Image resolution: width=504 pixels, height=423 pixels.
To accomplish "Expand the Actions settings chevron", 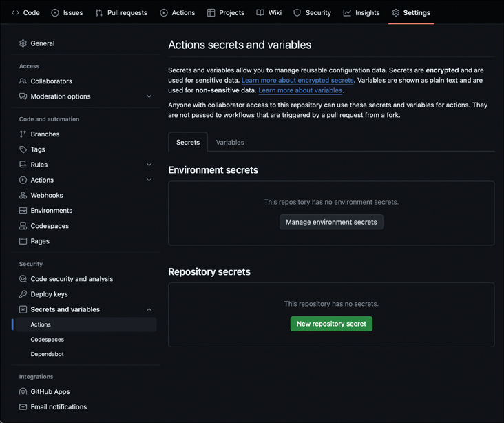I will 149,180.
